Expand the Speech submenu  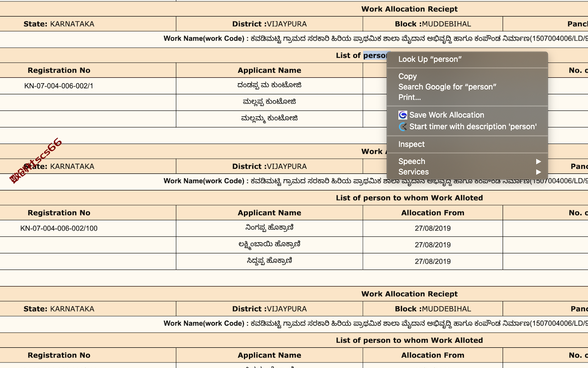467,161
